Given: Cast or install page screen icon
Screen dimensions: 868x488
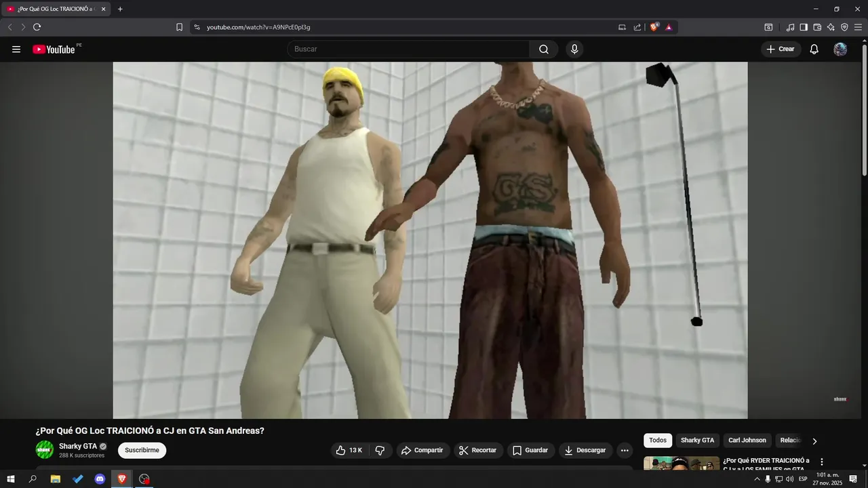Looking at the screenshot, I should (622, 27).
